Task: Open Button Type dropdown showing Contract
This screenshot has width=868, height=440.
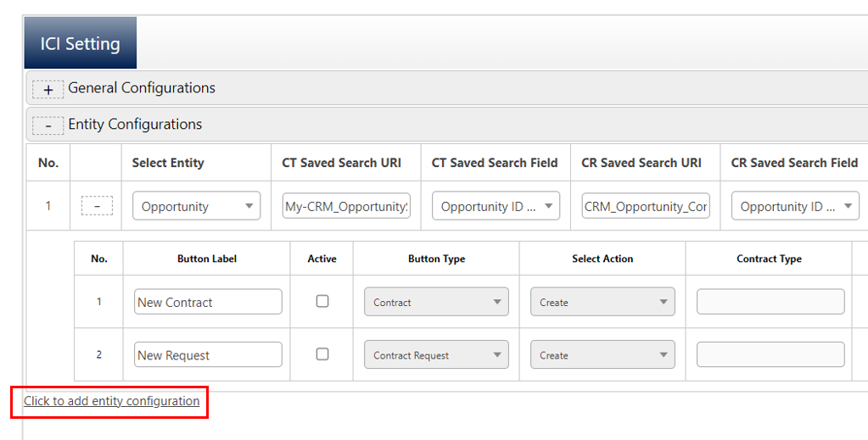Action: tap(436, 302)
